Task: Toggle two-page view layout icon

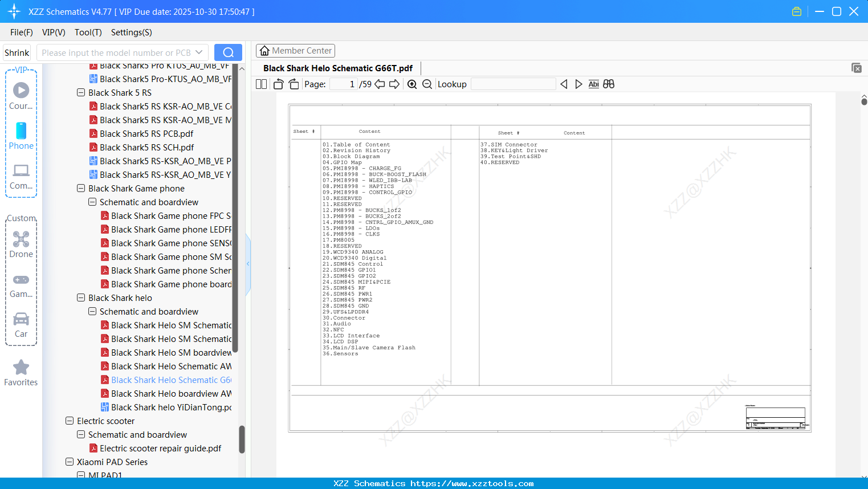Action: tap(262, 84)
